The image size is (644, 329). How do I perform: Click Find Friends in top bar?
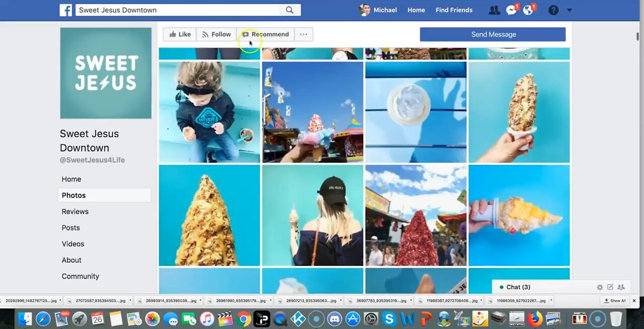454,10
